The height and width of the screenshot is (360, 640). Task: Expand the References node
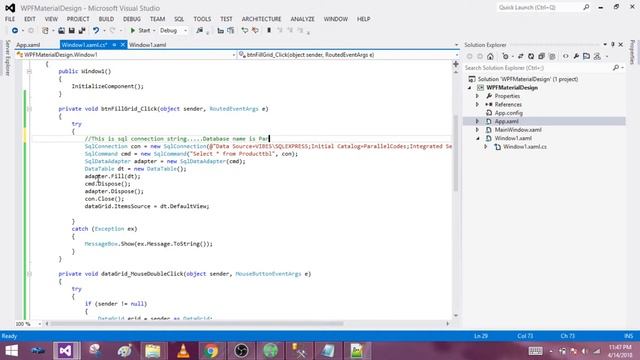point(478,104)
